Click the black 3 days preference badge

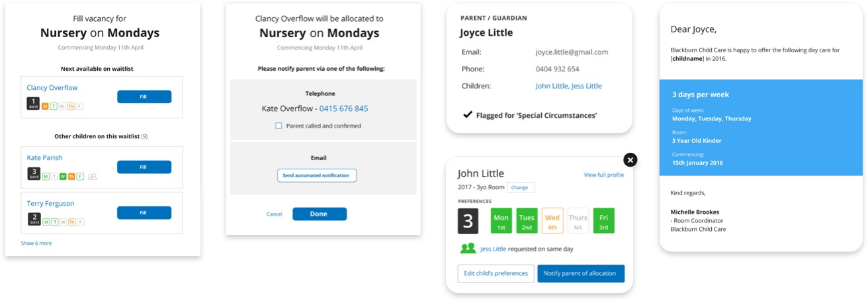468,220
